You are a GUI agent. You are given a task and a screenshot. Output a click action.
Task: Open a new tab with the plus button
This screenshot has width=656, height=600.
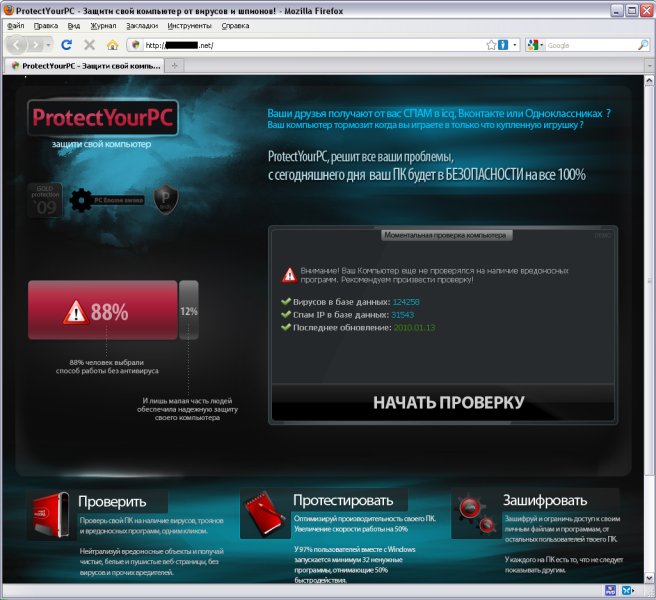[x=174, y=66]
